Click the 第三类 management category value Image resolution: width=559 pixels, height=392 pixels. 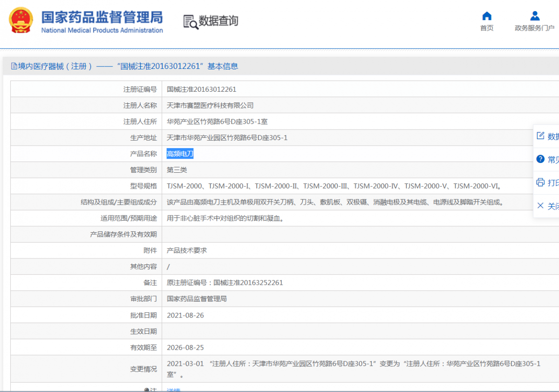click(177, 170)
